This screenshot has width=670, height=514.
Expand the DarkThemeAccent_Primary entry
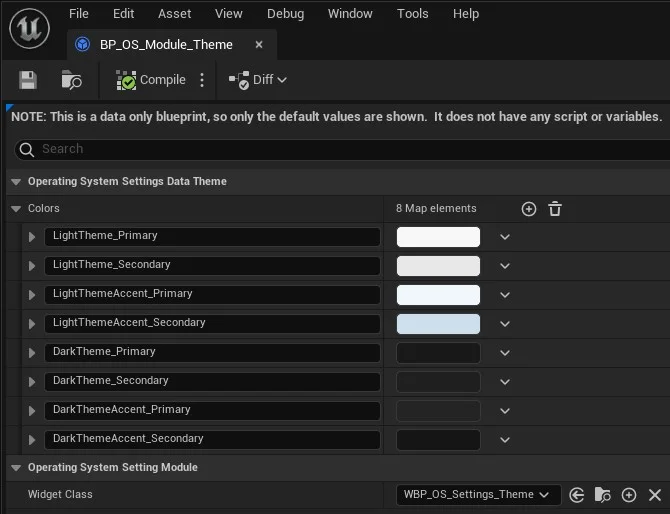(32, 411)
